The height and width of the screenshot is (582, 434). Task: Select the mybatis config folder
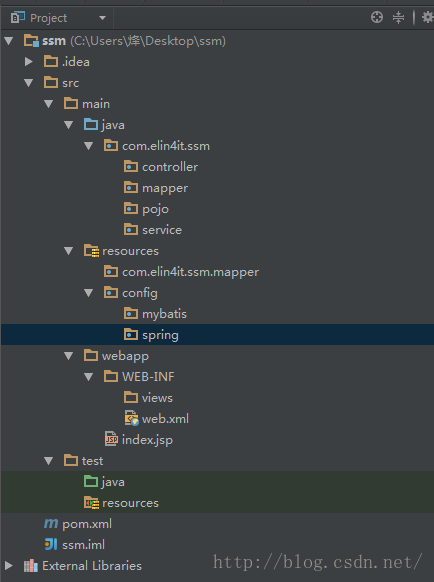164,314
